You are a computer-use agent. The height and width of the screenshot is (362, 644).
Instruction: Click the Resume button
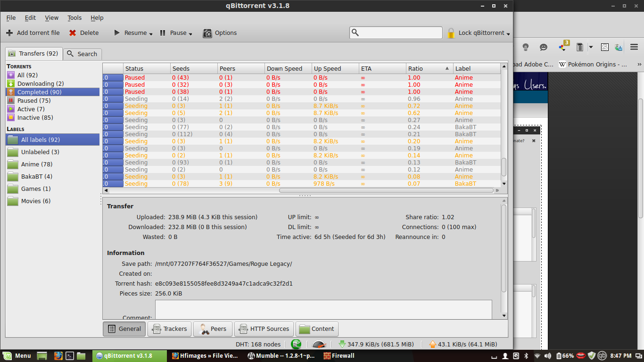click(130, 33)
